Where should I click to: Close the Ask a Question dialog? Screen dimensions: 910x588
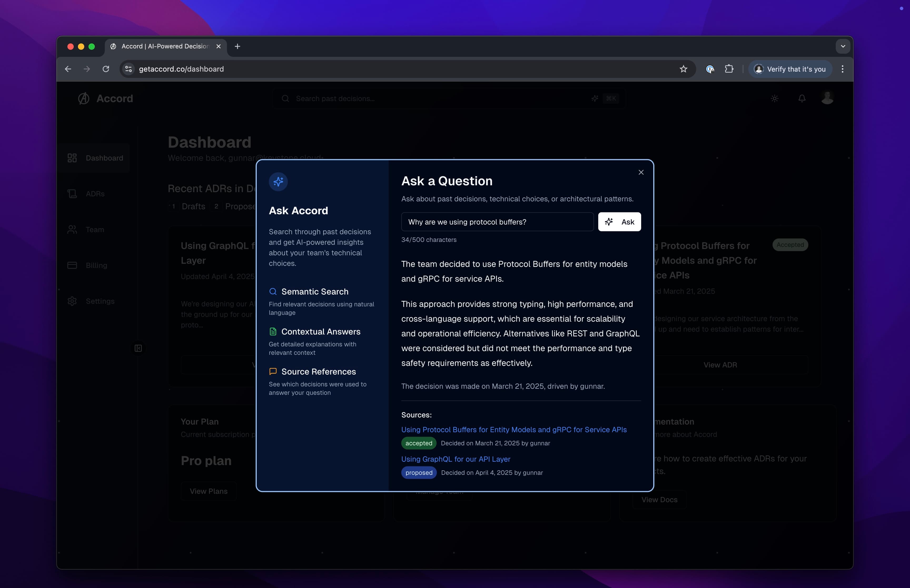click(641, 172)
